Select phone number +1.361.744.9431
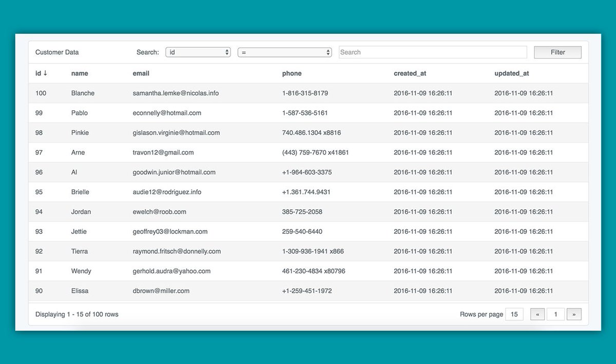The width and height of the screenshot is (616, 364). click(306, 192)
